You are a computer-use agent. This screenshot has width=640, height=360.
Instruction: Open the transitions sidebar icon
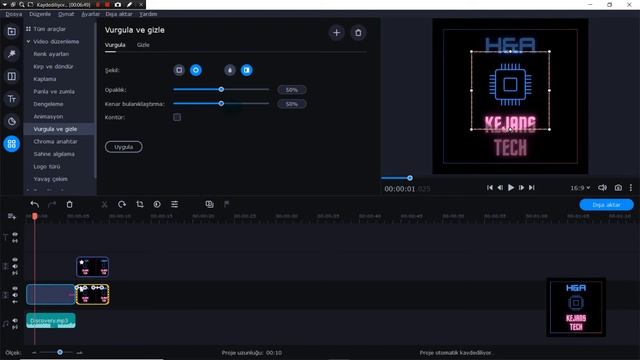click(11, 76)
